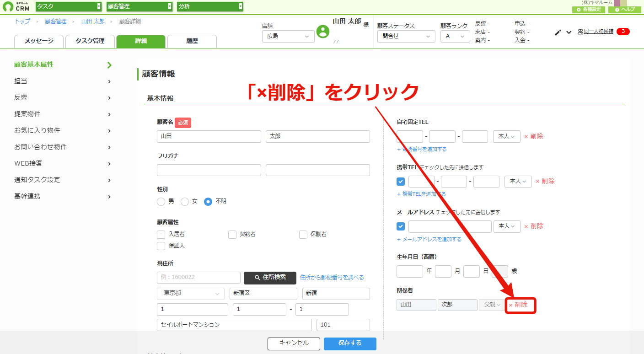Click the last name field containing 山田
The image size is (644, 354).
[209, 136]
